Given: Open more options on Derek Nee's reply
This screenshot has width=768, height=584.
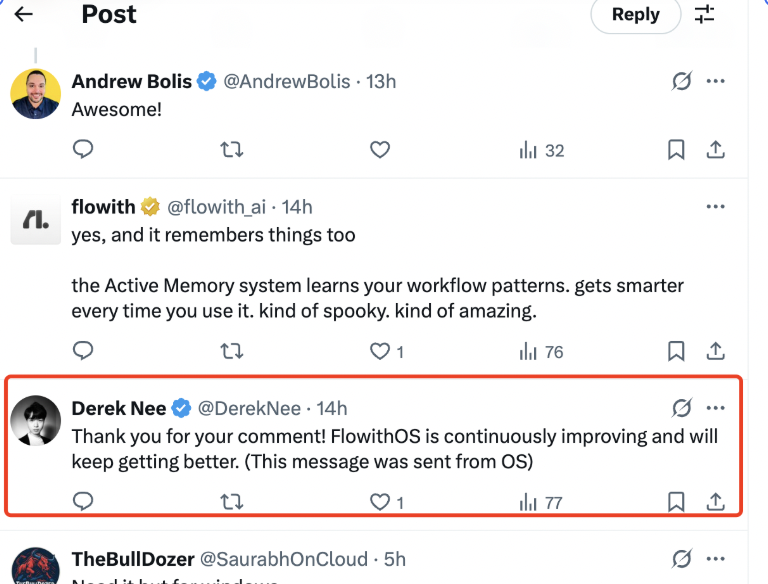Looking at the screenshot, I should (x=715, y=408).
